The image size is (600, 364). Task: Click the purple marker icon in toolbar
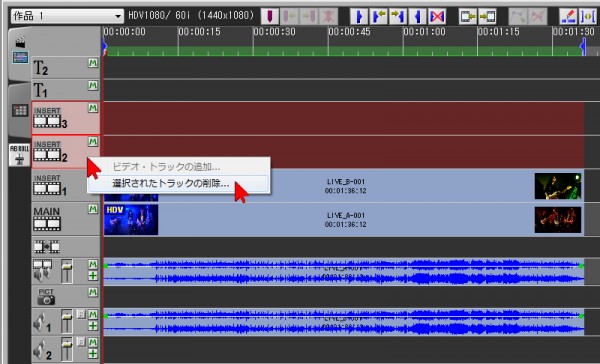coord(270,16)
